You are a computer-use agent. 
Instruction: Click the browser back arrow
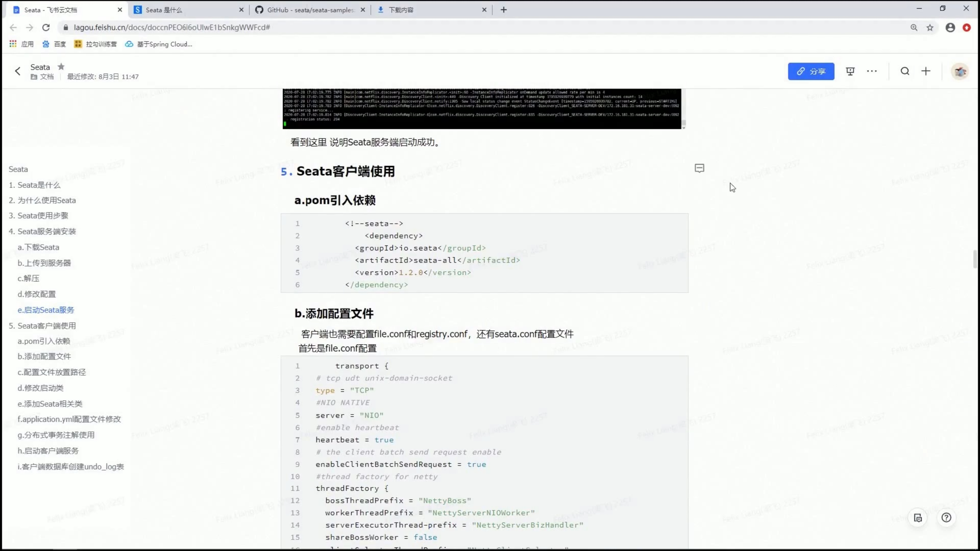coord(13,27)
